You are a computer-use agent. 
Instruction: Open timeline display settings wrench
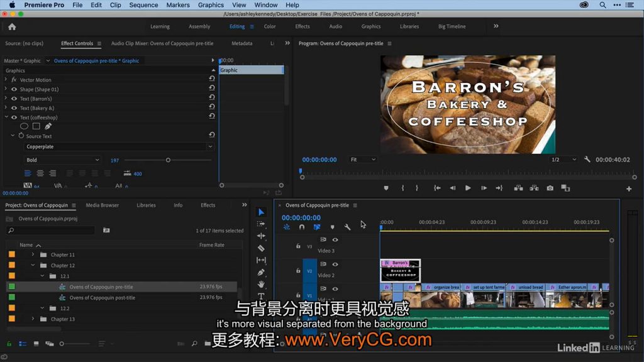[347, 227]
